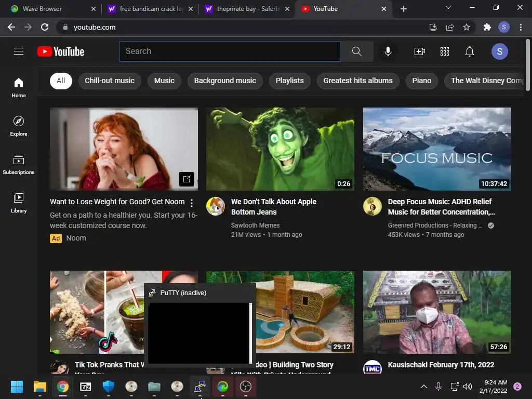Select the Background music chip
Viewport: 532px width, 399px height.
tap(225, 81)
